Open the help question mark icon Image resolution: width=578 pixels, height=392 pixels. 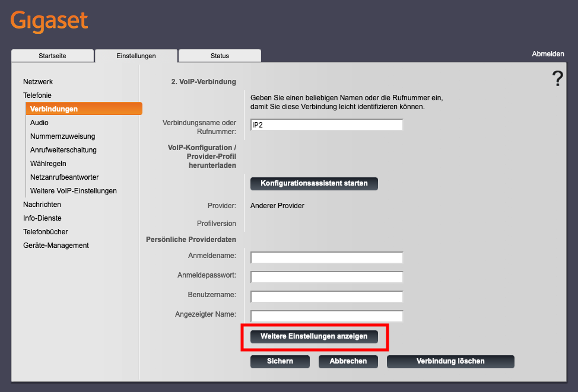pos(557,78)
